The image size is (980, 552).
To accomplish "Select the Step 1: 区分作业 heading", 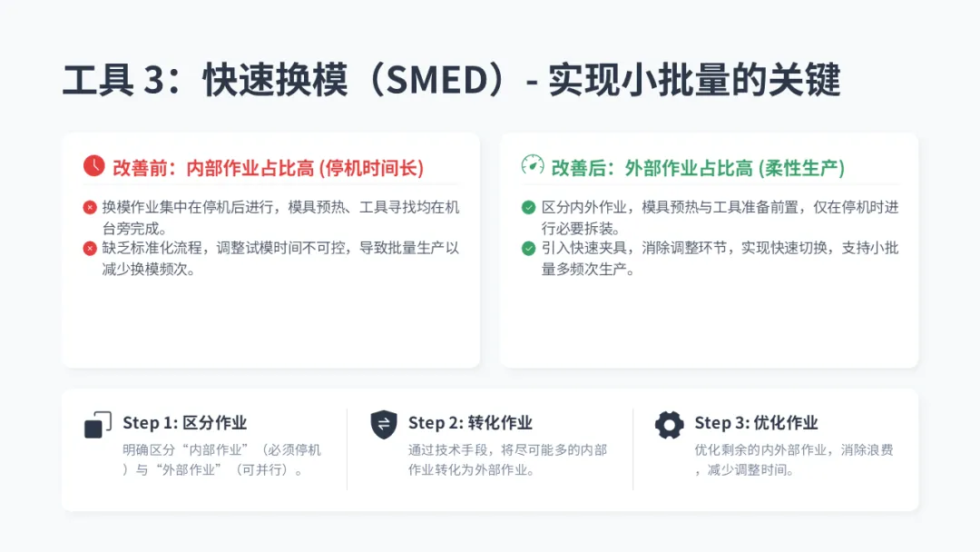I will (185, 422).
